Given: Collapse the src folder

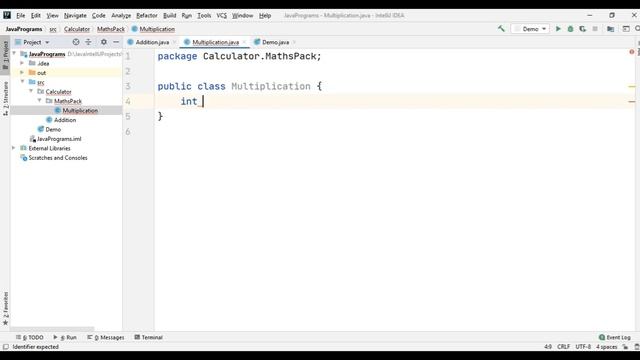Looking at the screenshot, I should click(22, 82).
